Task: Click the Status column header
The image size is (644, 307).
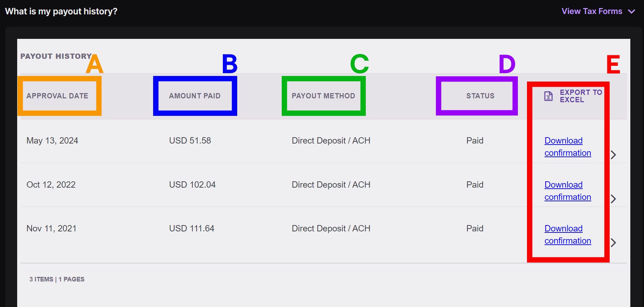Action: (480, 96)
